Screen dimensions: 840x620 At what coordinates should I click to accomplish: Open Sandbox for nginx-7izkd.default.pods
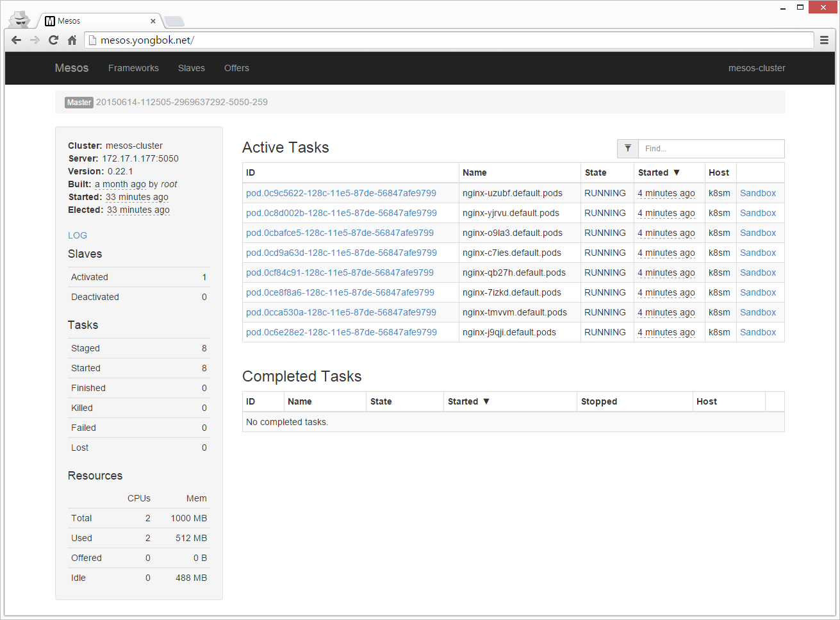758,292
